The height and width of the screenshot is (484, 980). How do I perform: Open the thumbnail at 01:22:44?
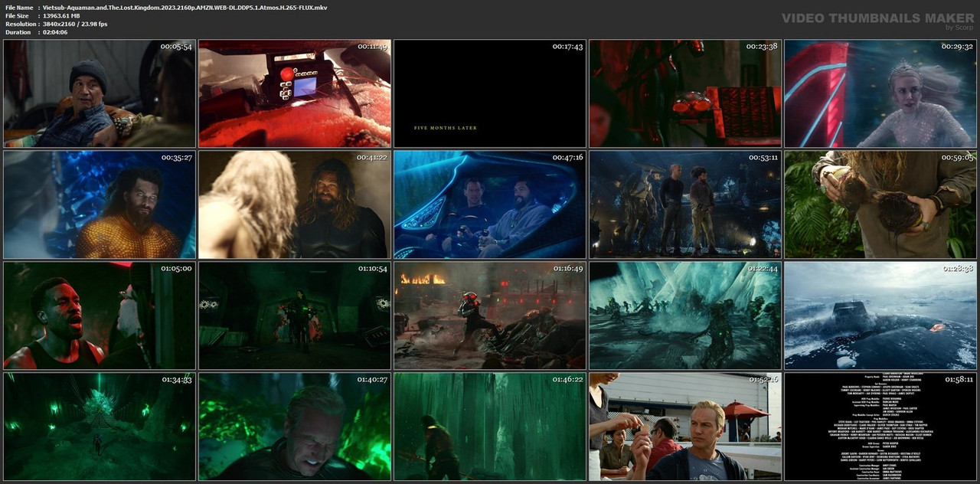(x=685, y=316)
